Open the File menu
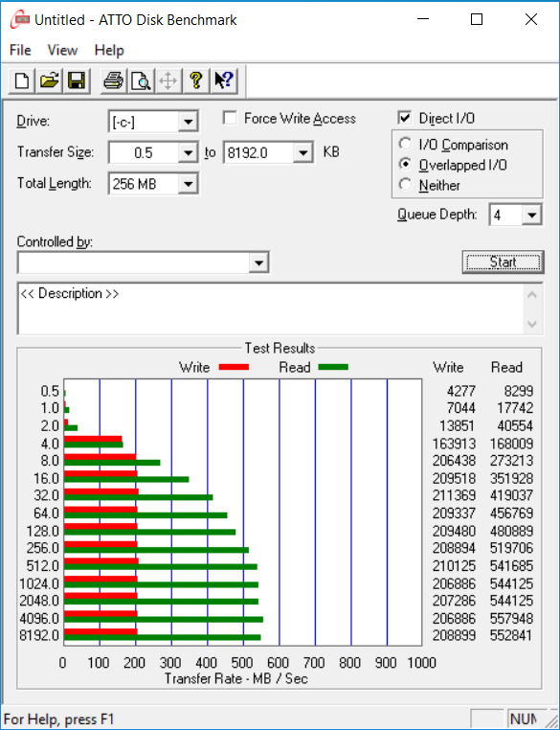The width and height of the screenshot is (560, 730). 20,50
